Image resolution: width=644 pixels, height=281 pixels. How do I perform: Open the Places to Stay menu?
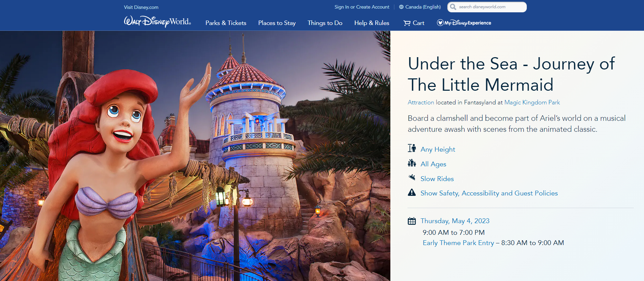point(277,23)
